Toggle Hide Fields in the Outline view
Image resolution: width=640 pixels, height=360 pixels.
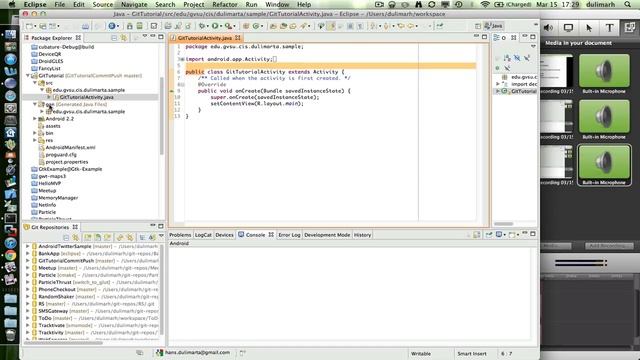(x=517, y=58)
